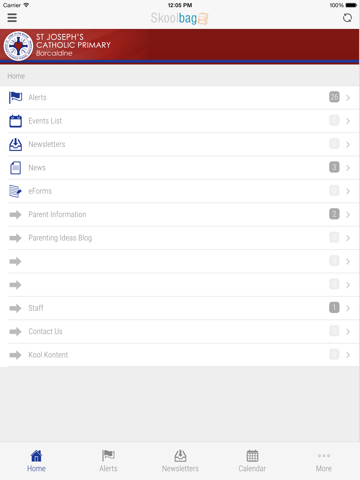Select the Home bottom tab

(36, 461)
